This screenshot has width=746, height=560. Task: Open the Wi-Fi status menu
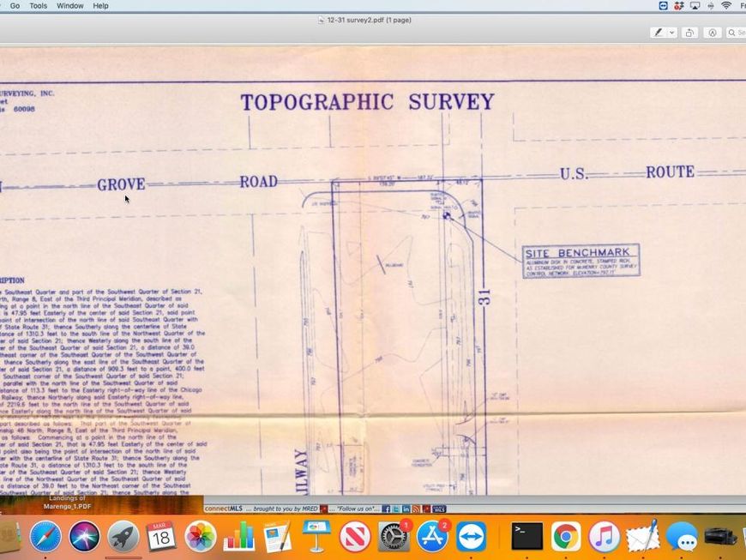pos(726,6)
